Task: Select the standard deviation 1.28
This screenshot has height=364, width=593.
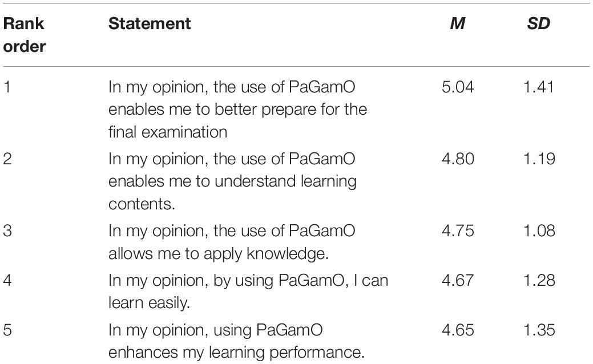Action: 539,281
